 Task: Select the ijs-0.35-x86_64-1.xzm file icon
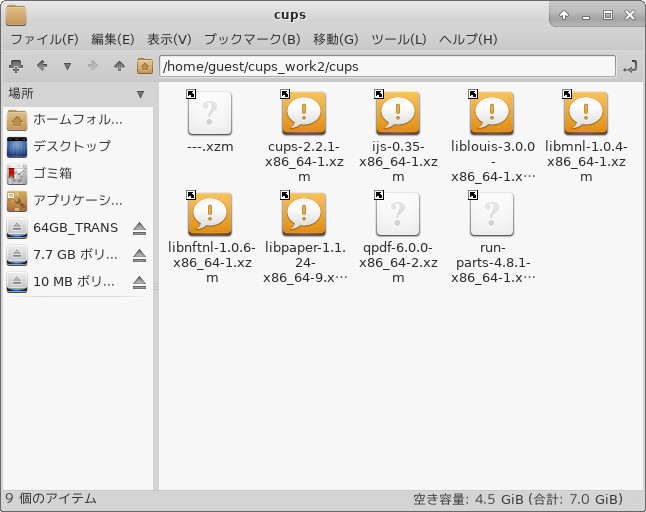[398, 113]
